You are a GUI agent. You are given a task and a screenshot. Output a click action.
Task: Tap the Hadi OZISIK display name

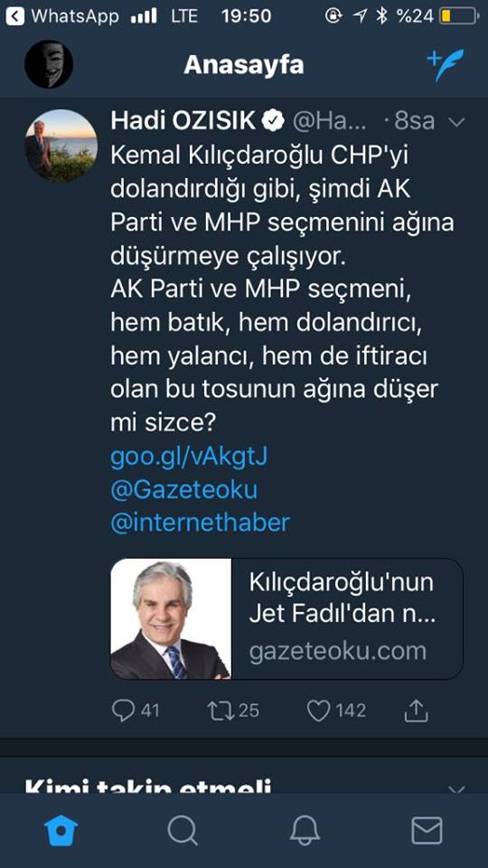(183, 121)
